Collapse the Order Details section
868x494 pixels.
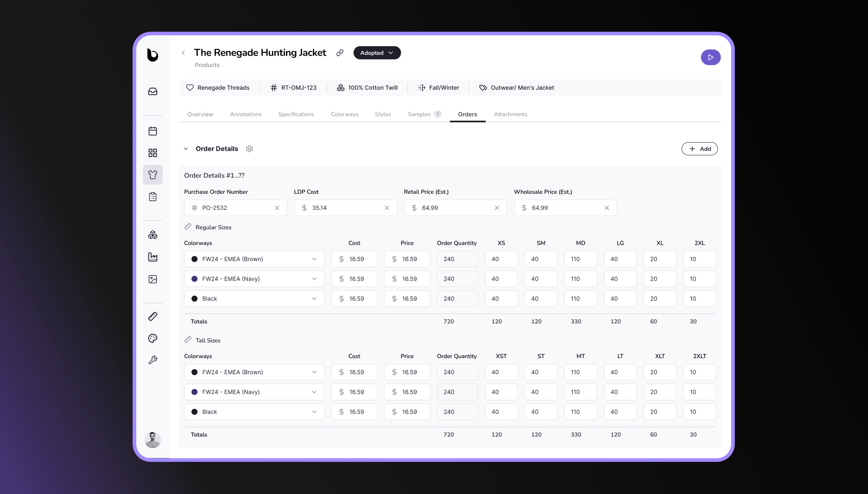186,149
